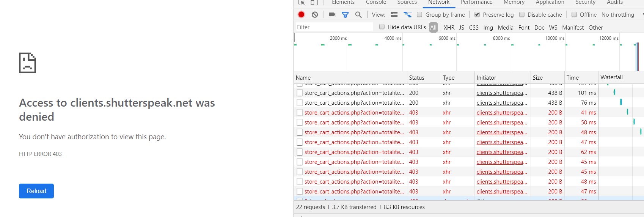Click the Waterfall column header
The height and width of the screenshot is (217, 644).
coord(621,77)
